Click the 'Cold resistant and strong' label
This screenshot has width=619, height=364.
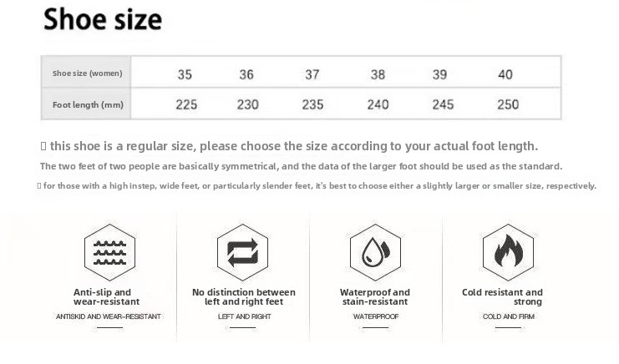pyautogui.click(x=502, y=297)
